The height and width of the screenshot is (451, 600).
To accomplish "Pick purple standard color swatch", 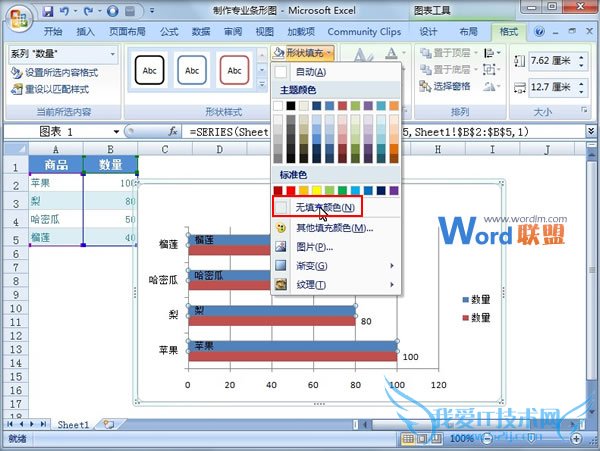I will click(x=394, y=190).
